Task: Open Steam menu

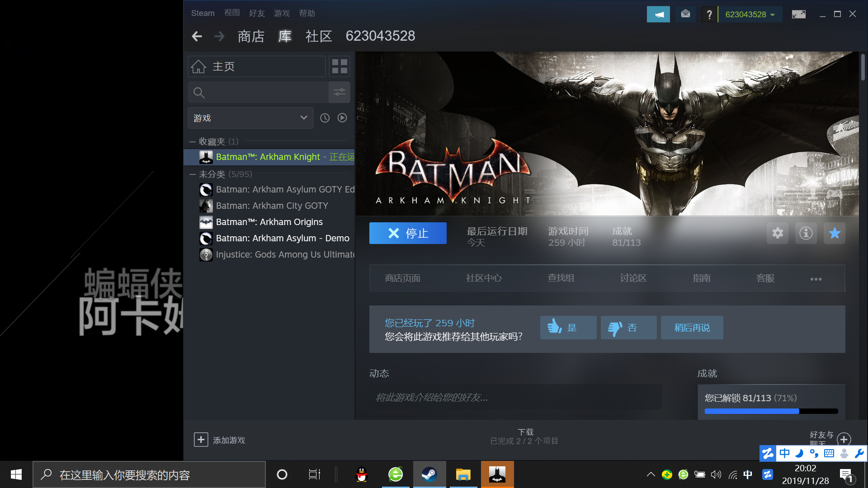Action: 203,13
